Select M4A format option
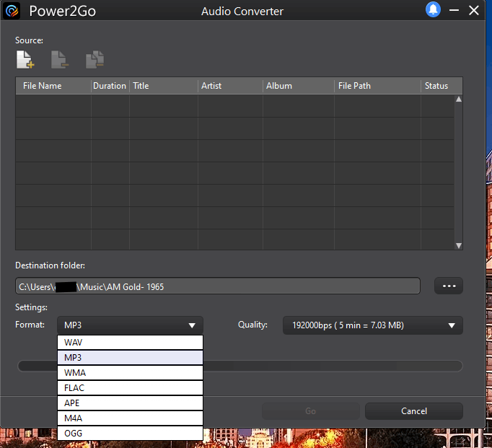This screenshot has width=492, height=448. tap(131, 418)
